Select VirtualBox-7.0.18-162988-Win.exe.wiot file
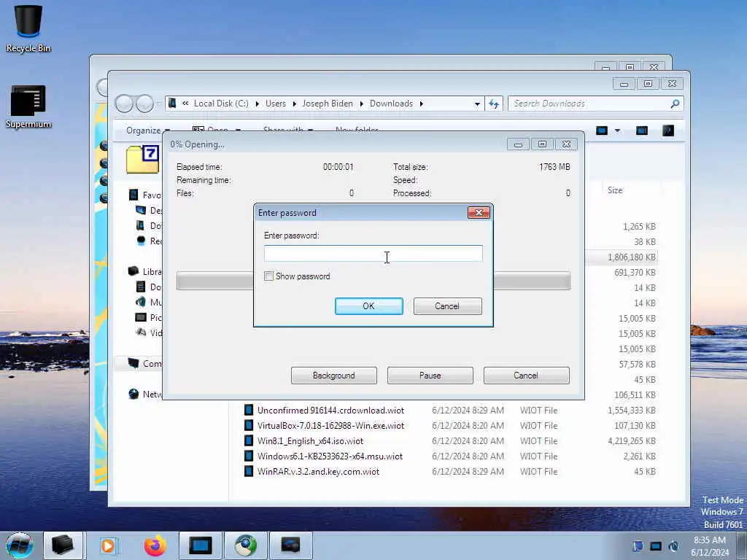The image size is (747, 560). coord(330,425)
